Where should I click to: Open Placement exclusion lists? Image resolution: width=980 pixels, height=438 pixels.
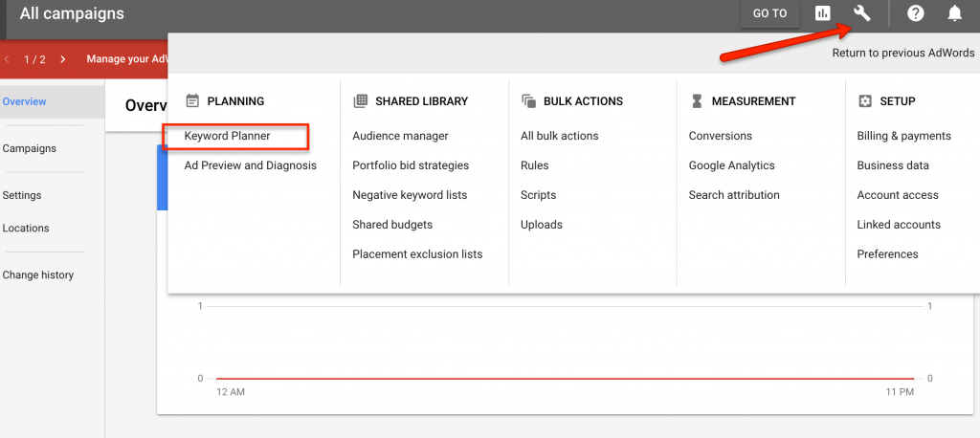click(x=417, y=254)
